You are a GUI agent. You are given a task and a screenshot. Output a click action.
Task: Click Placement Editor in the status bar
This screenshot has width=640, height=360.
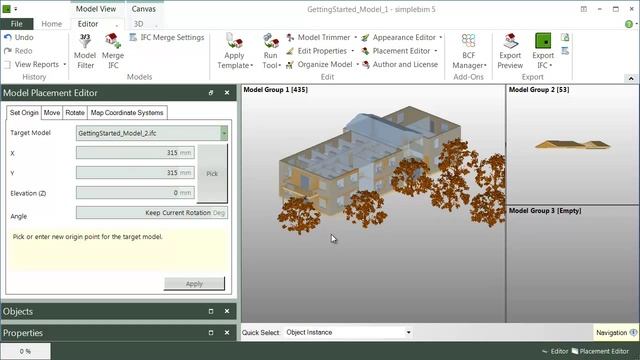tap(600, 351)
